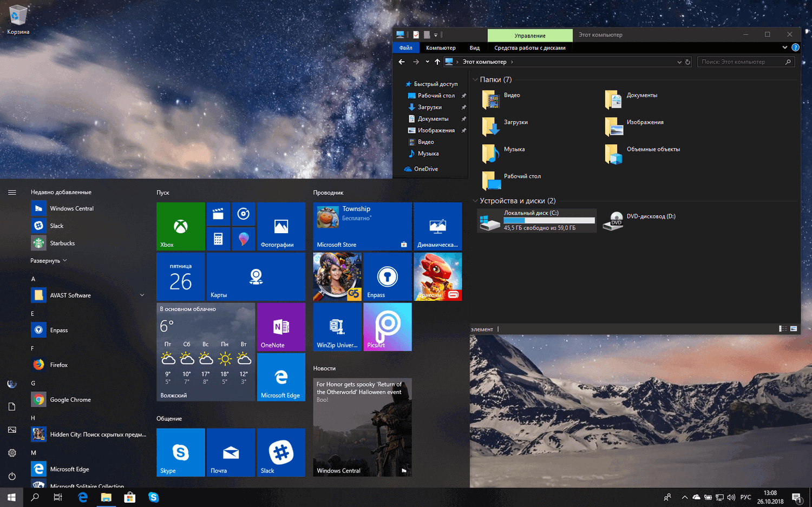
Task: Navigate up one folder level
Action: tap(437, 62)
